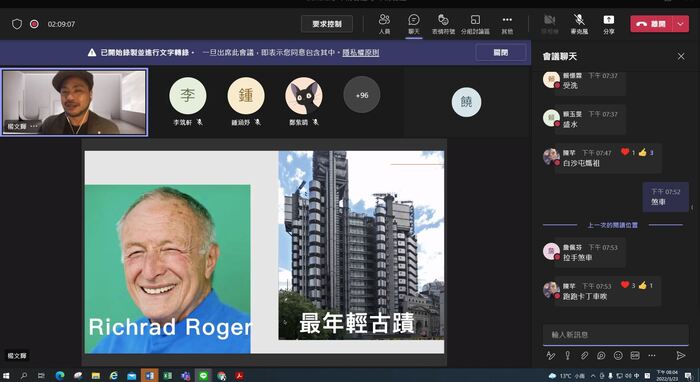Click the 最年輕古蹟 building image
The width and height of the screenshot is (700, 382).
(361, 245)
